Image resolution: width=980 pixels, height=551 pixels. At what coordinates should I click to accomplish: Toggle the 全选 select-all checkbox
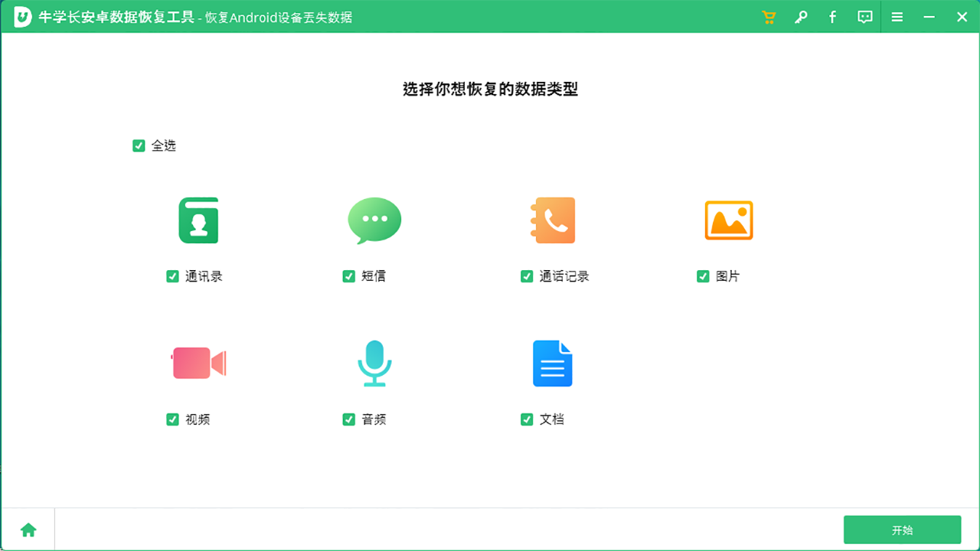[139, 145]
